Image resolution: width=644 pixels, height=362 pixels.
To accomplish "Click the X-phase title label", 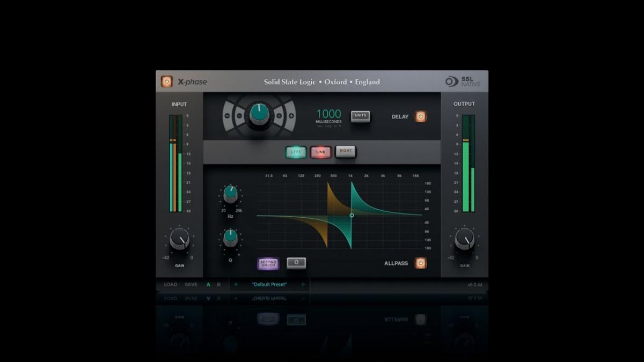I will click(x=192, y=82).
